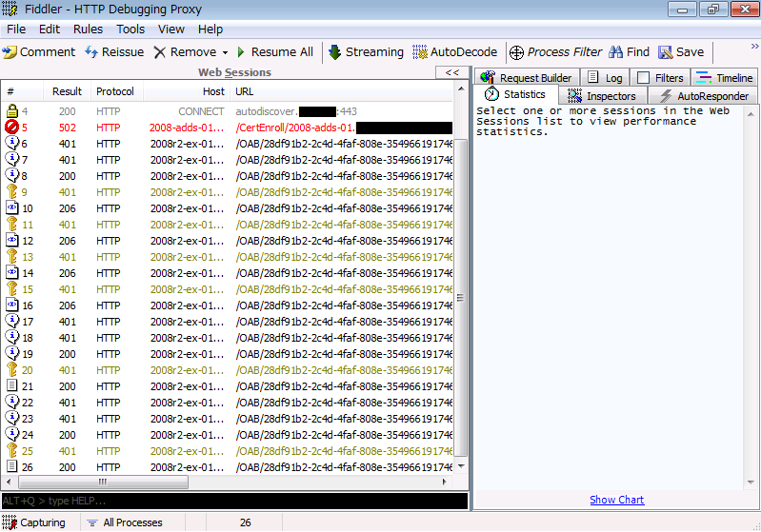Click the lock icon of session 4

pyautogui.click(x=12, y=111)
